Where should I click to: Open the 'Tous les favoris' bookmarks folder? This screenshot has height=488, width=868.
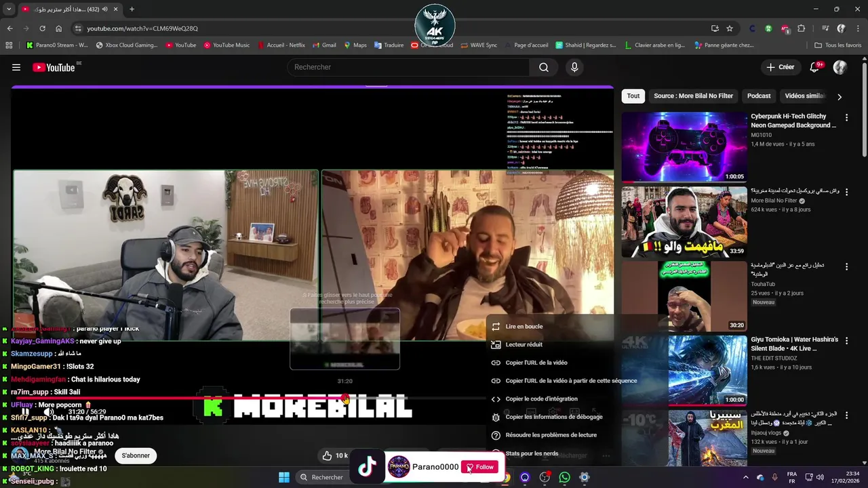click(x=838, y=45)
